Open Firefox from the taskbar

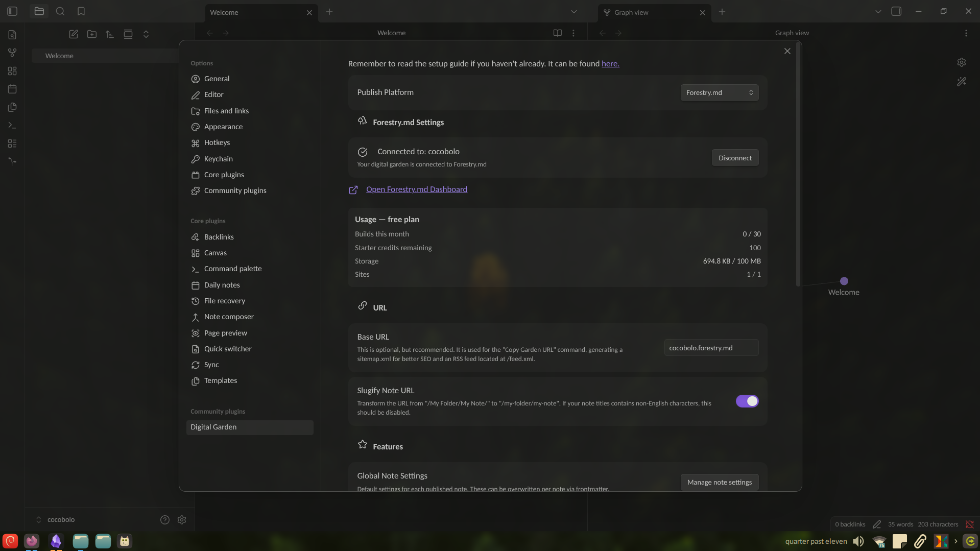click(32, 541)
